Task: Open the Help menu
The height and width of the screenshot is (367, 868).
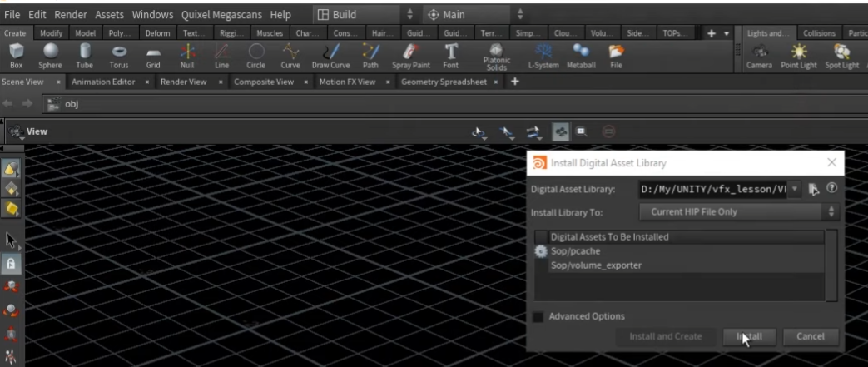Action: point(280,15)
